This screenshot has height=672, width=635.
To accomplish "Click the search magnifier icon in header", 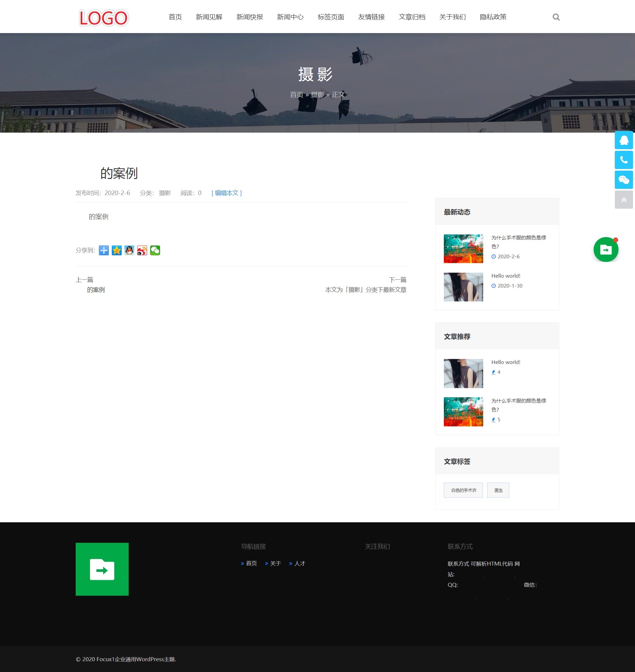I will click(x=556, y=17).
